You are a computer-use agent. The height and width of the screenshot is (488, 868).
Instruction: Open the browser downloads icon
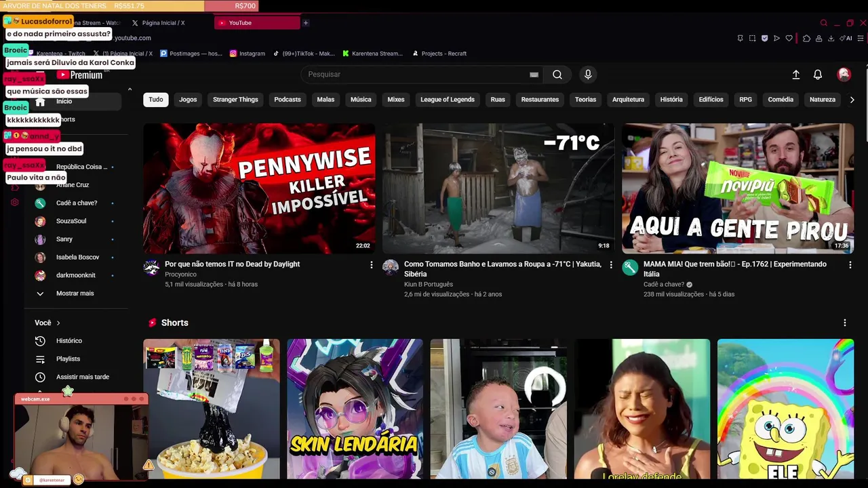click(831, 39)
